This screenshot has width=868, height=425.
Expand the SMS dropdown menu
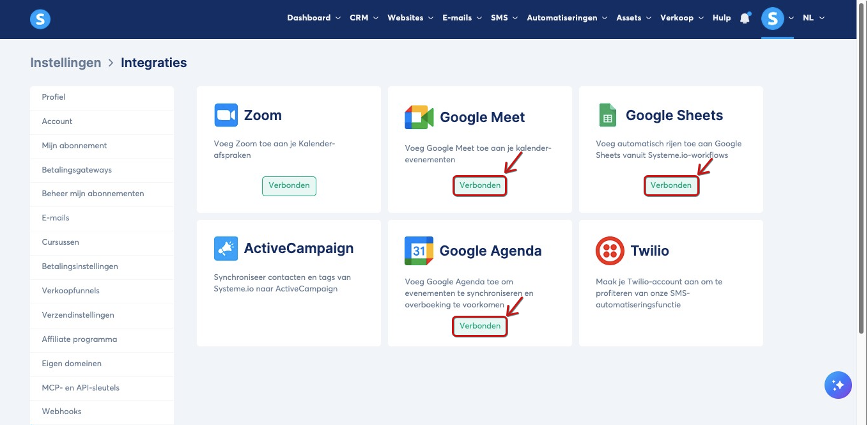click(504, 18)
